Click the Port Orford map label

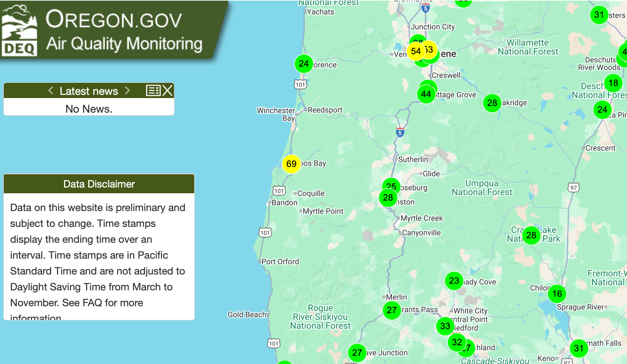280,261
